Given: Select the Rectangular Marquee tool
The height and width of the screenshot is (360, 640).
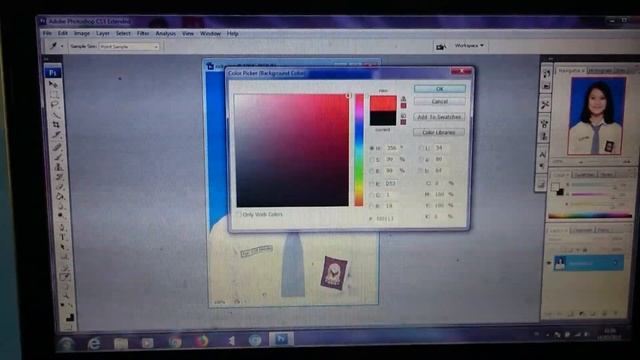Looking at the screenshot, I should coord(54,95).
